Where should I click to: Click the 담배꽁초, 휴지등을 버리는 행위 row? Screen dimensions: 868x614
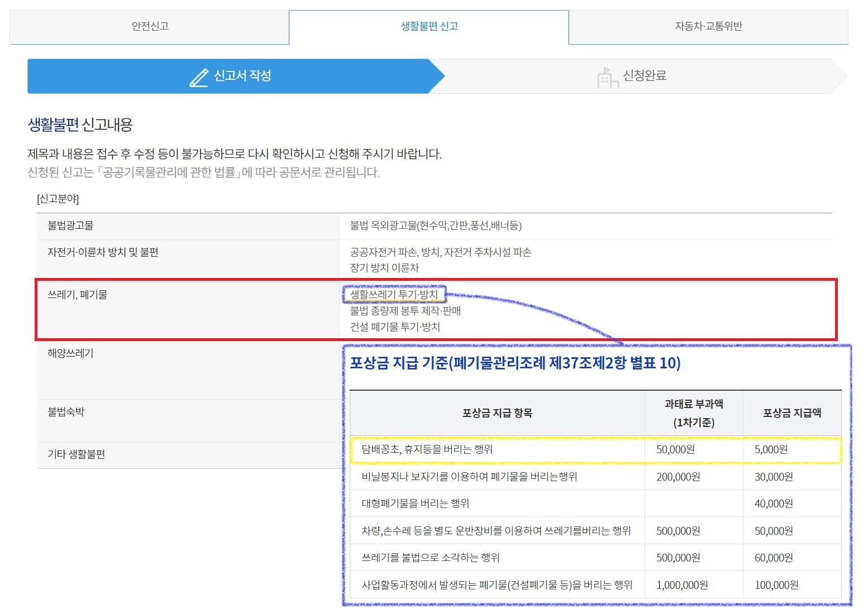pyautogui.click(x=595, y=450)
